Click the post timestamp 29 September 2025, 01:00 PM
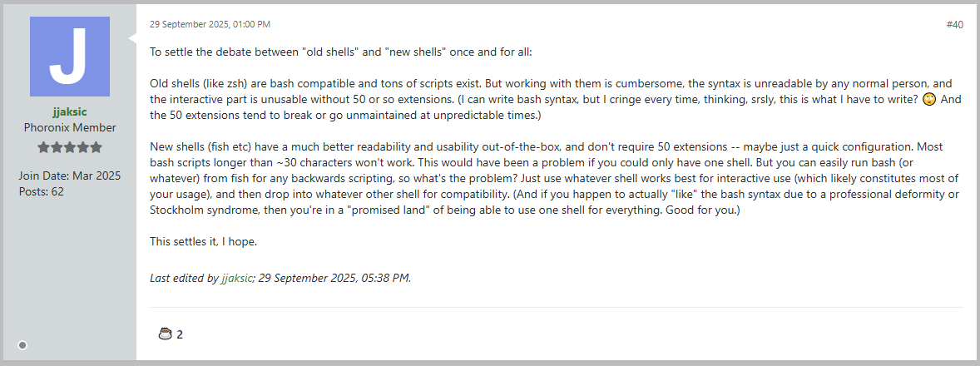Screen dimensions: 980x366 [210, 25]
